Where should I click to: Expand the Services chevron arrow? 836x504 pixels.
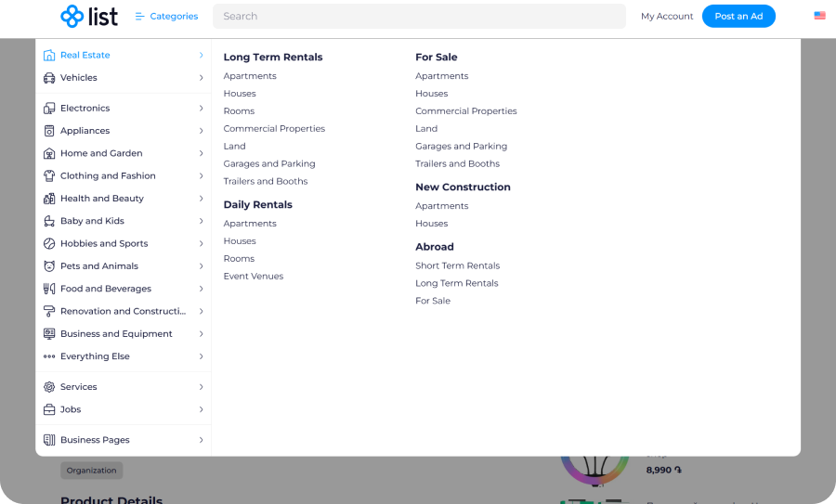point(201,387)
